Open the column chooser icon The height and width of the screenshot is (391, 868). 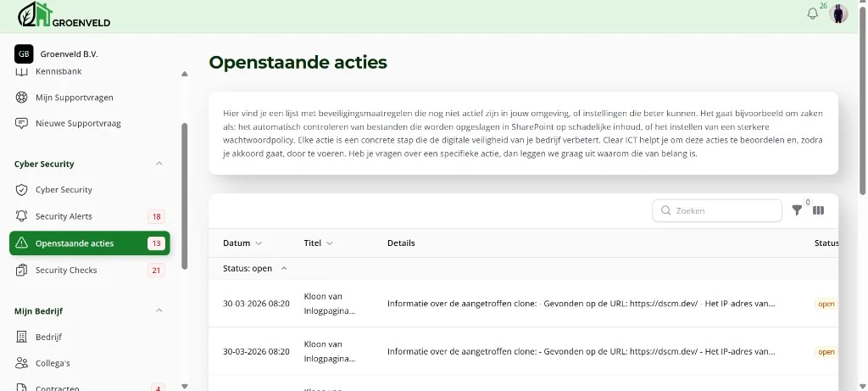point(818,210)
